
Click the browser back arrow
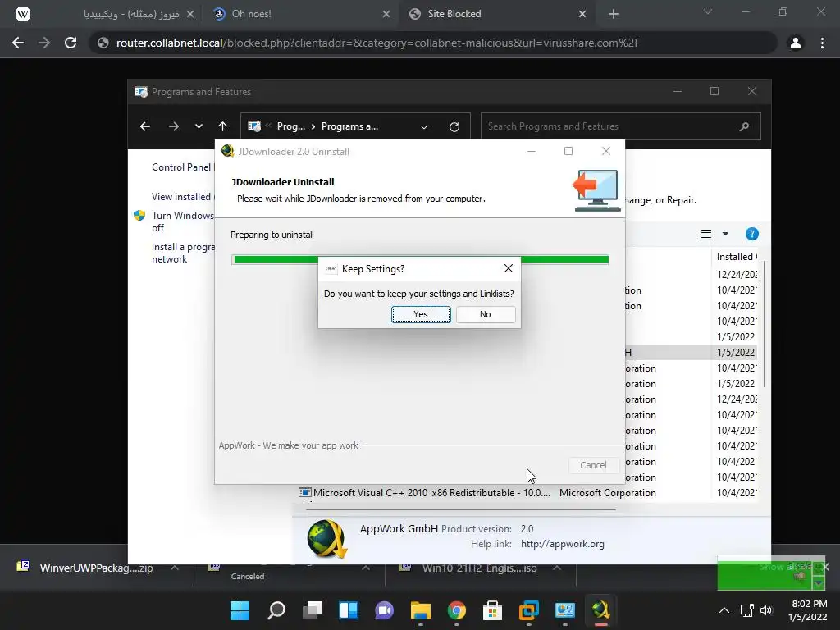click(x=18, y=43)
